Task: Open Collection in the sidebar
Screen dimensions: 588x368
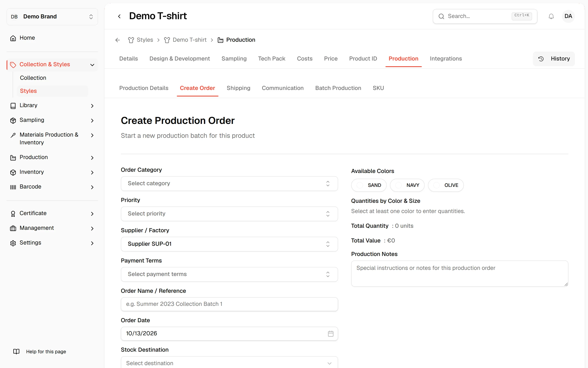Action: click(33, 78)
